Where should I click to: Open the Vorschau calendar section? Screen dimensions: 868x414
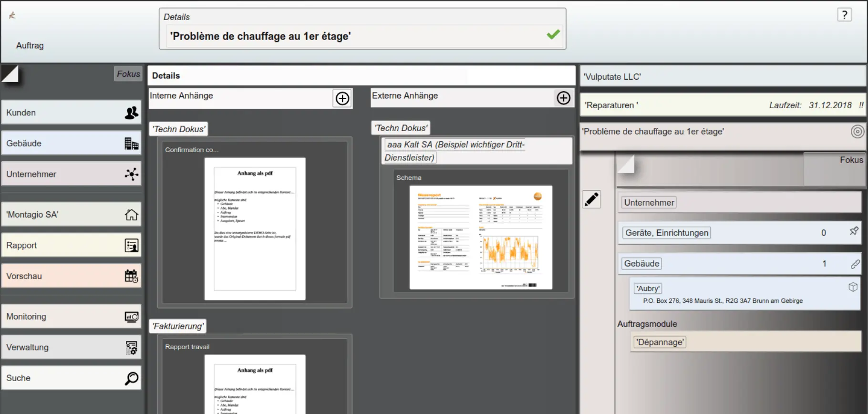pos(71,276)
